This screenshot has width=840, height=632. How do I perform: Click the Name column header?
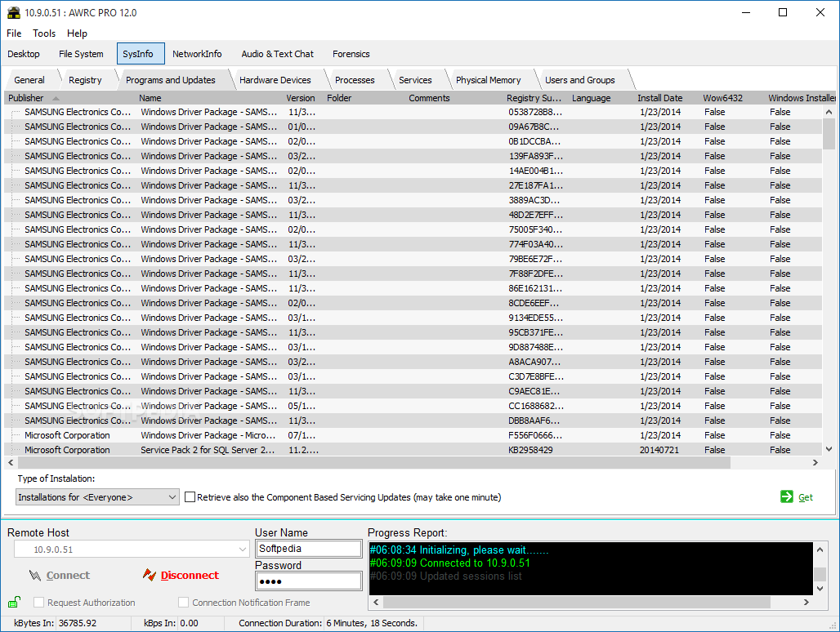pos(150,98)
